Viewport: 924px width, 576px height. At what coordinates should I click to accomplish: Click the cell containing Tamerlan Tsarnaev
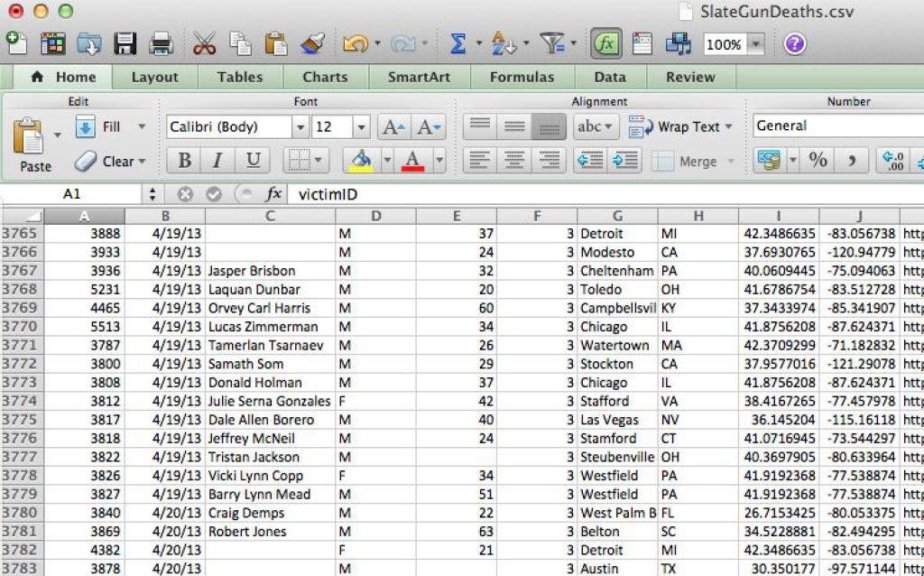click(x=270, y=346)
